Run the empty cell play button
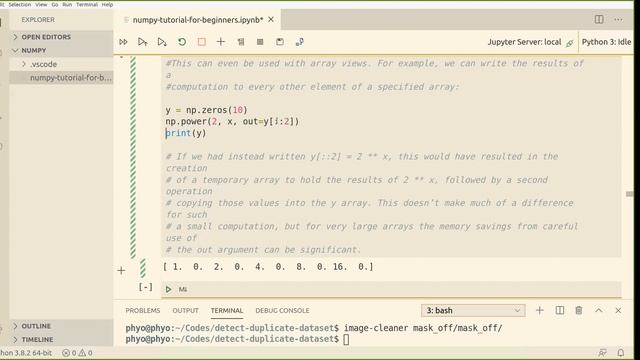The height and width of the screenshot is (360, 640). coord(168,289)
